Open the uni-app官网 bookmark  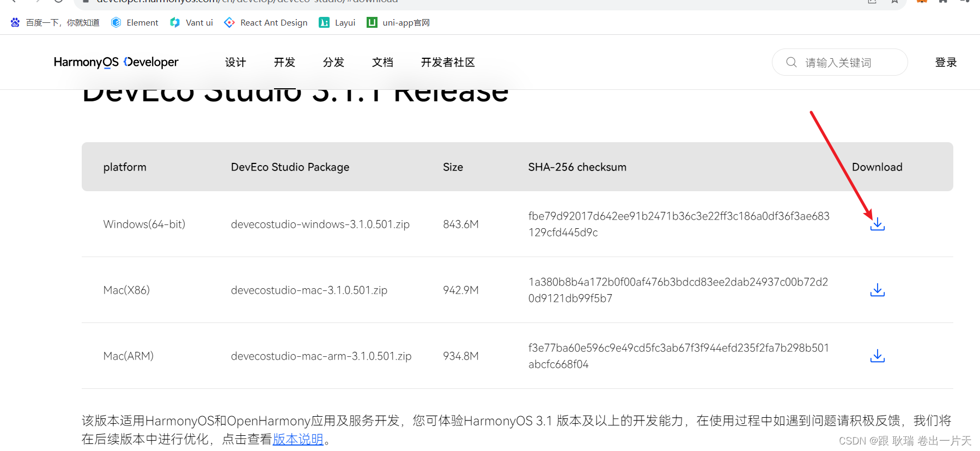(398, 22)
